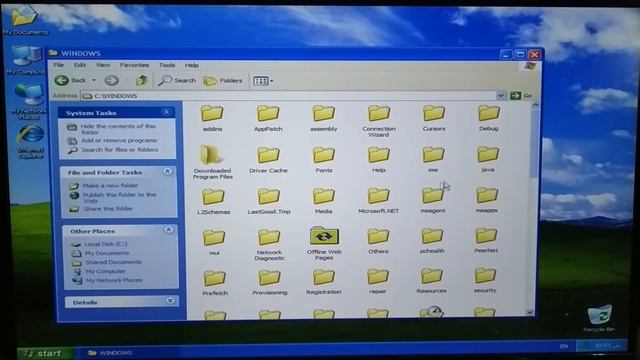Select the Recycle Bin desktop icon
Viewport: 640px width, 360px height.
pos(599,318)
